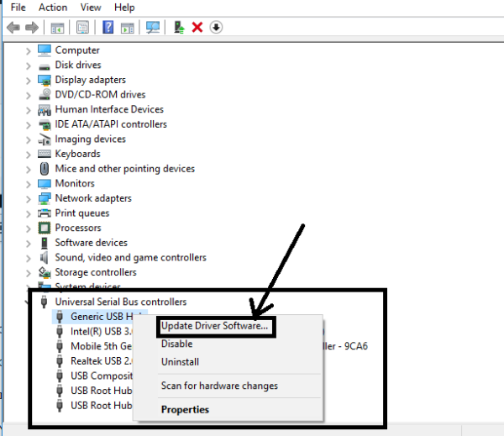Choose Disable from the context menu
504x436 pixels.
coord(176,344)
